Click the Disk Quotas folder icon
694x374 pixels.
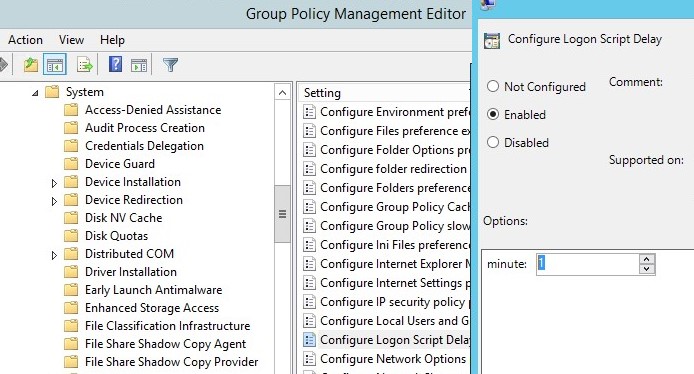[71, 236]
